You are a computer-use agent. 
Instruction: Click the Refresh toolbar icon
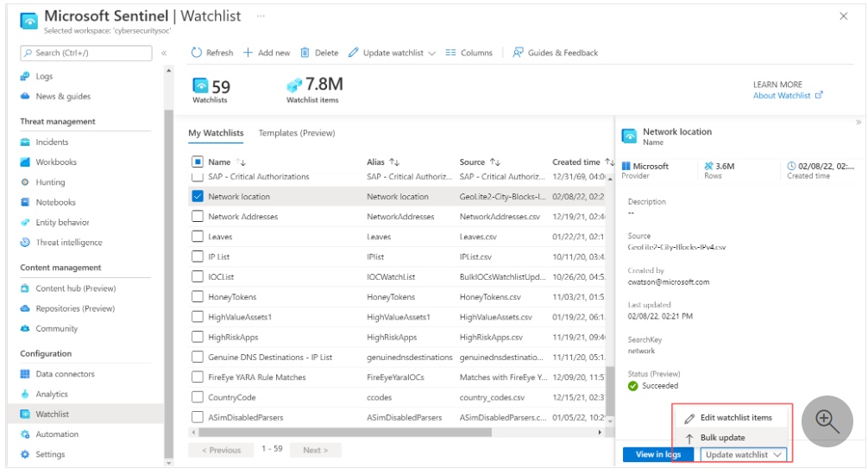(197, 53)
